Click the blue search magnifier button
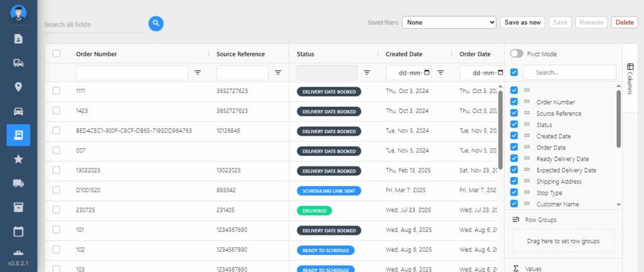 (x=156, y=24)
